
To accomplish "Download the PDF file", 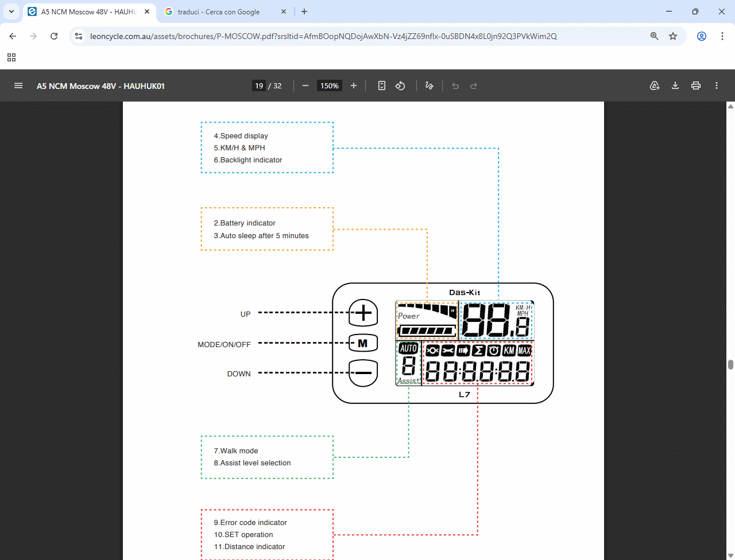I will (675, 85).
